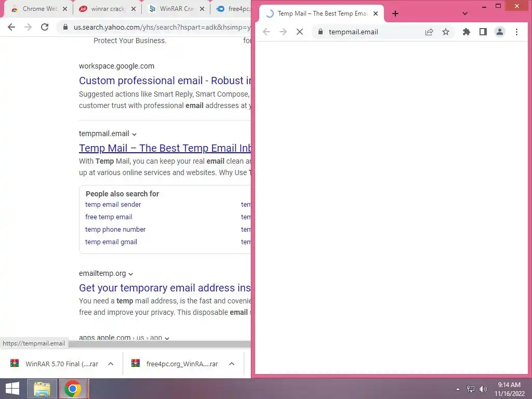Click back arrow in Temp Mail window
Screen dimensions: 532x399
(x=267, y=32)
